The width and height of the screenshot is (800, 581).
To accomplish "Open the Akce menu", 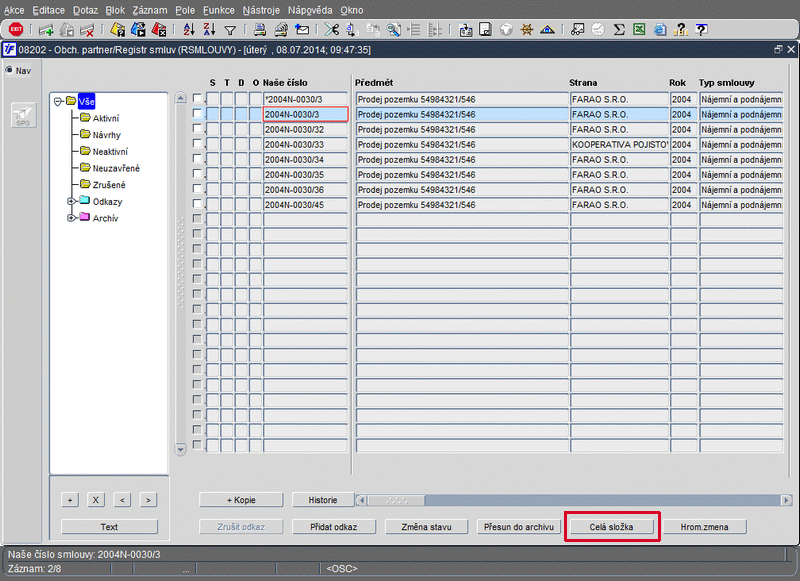I will point(14,10).
